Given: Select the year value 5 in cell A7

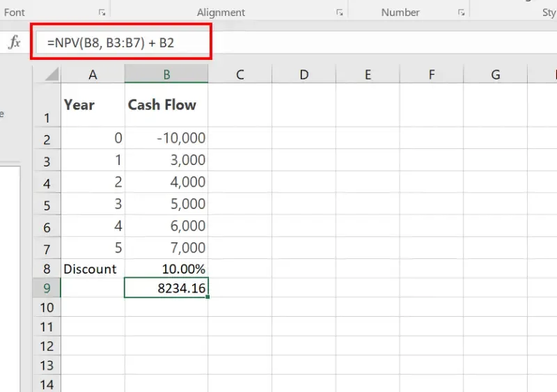Looking at the screenshot, I should pyautogui.click(x=93, y=248).
